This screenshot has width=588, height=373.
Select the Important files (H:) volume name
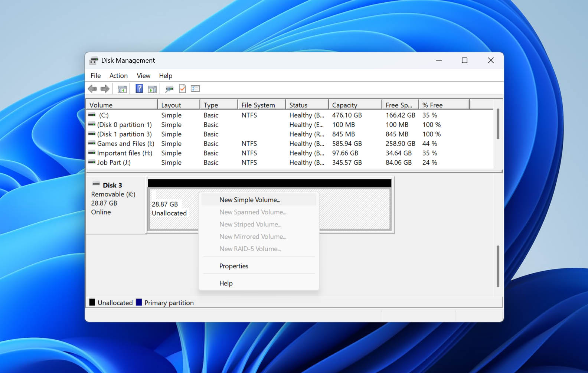coord(125,153)
